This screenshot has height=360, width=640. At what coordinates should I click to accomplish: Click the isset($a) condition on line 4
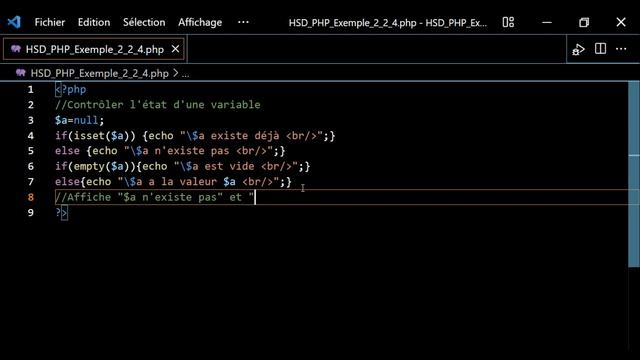(104, 136)
